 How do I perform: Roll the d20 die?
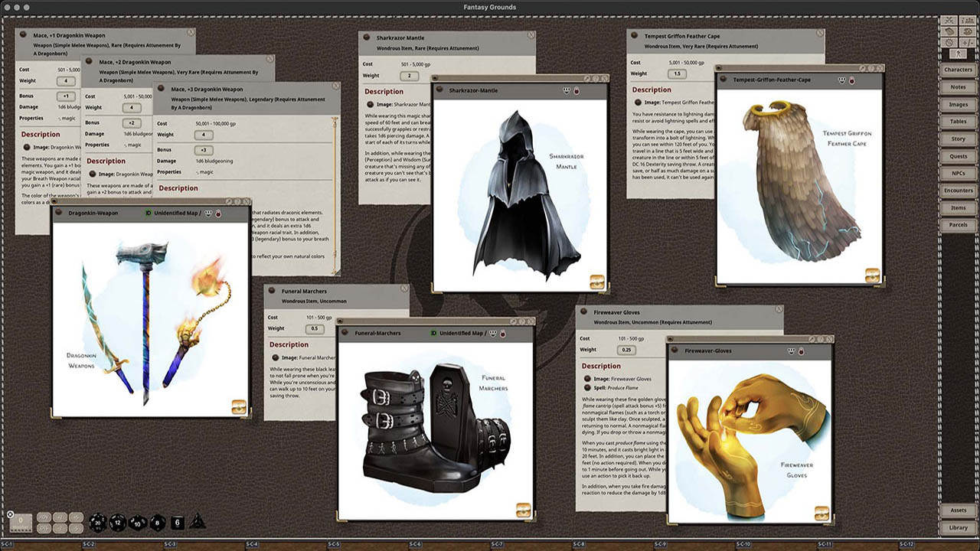click(x=98, y=523)
